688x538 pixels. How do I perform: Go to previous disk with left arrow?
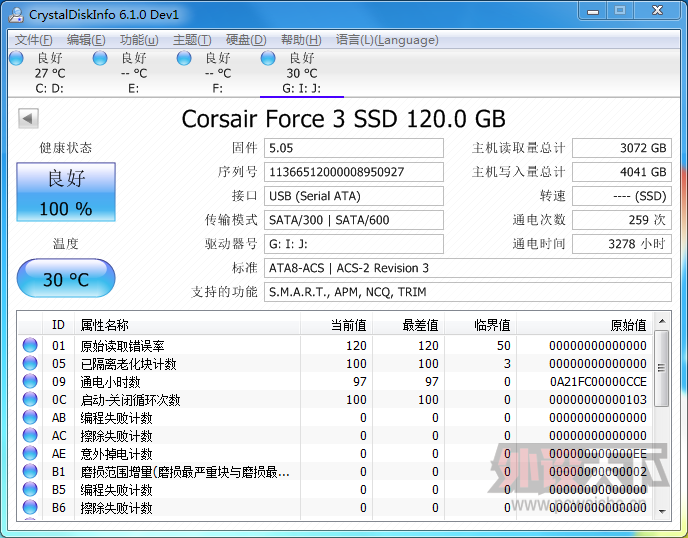(x=28, y=118)
